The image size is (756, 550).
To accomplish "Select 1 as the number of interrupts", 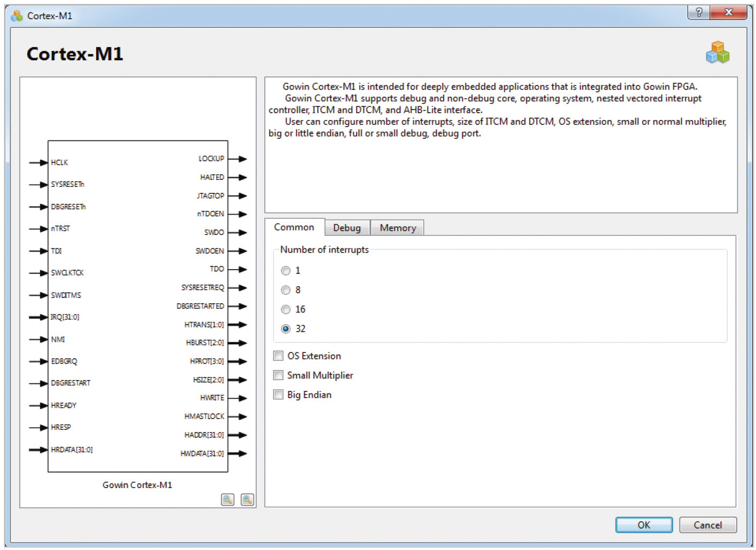I will (286, 271).
